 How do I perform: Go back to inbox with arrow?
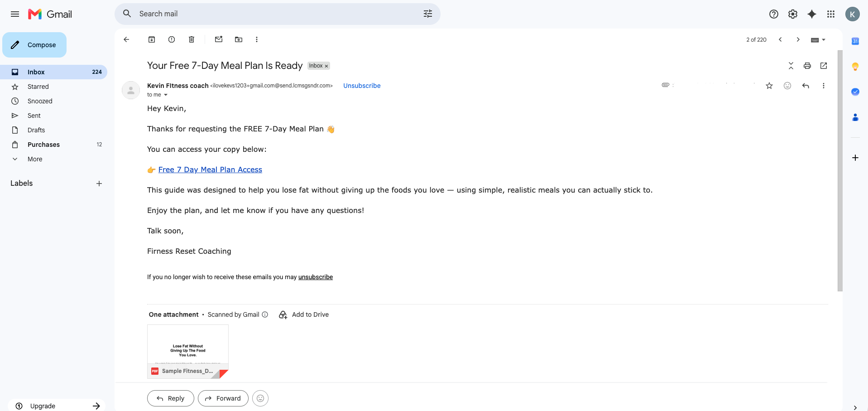126,39
